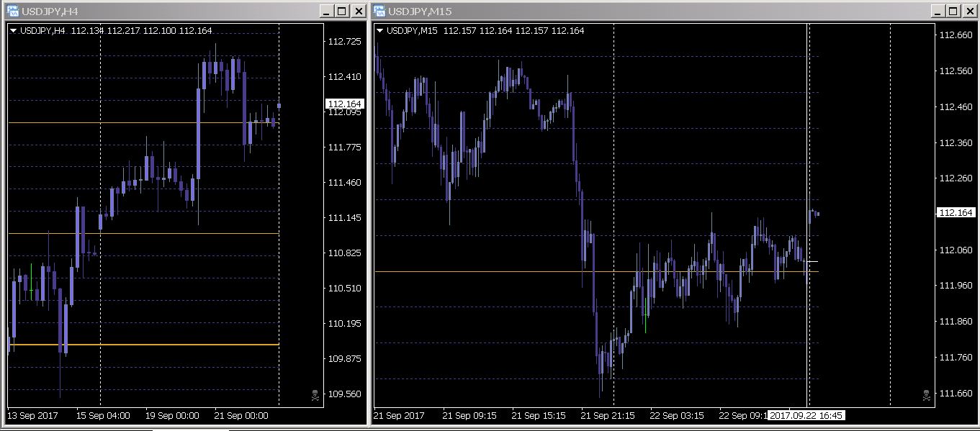Click price level 110.510 on H4 axis

click(x=345, y=288)
